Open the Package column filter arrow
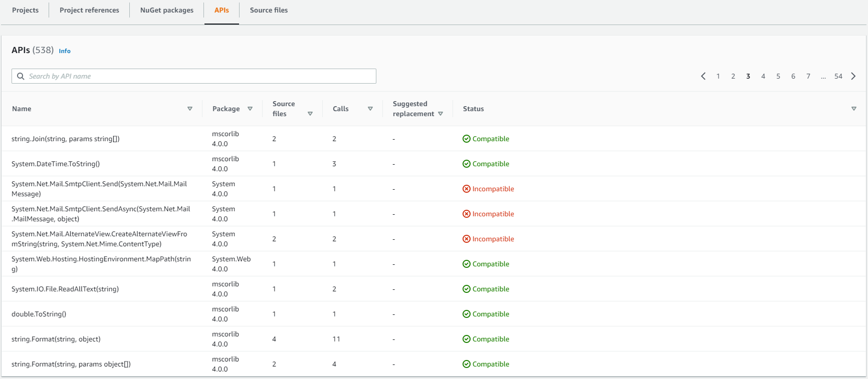This screenshot has width=868, height=379. pos(250,109)
